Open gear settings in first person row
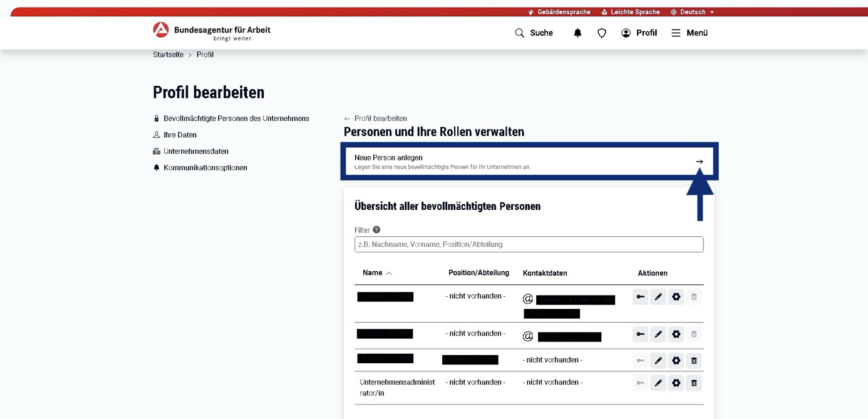Viewport: 868px width, 419px height. click(676, 297)
